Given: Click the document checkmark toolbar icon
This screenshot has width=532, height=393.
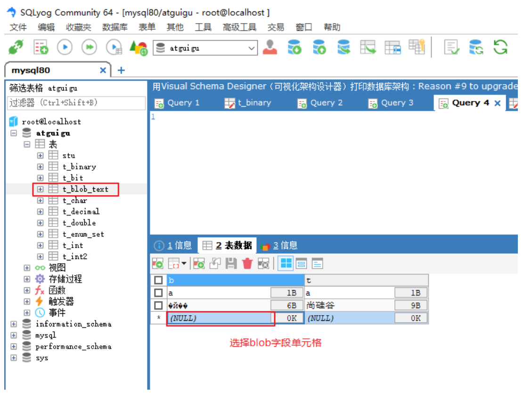Looking at the screenshot, I should 451,47.
